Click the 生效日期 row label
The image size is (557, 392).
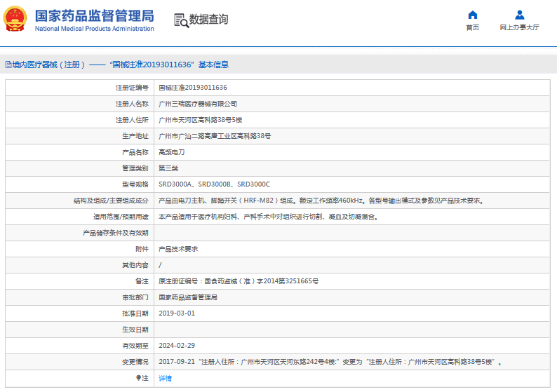(135, 330)
